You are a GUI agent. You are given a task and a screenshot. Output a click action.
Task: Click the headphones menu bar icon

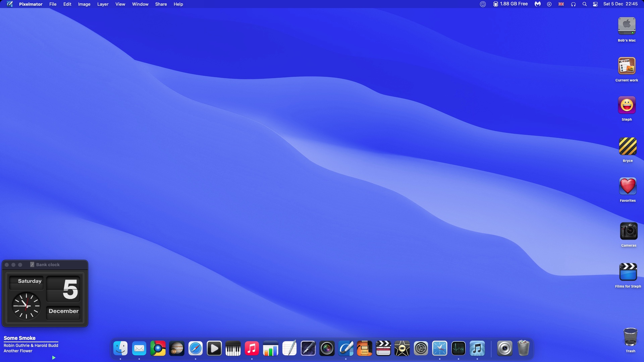pyautogui.click(x=573, y=4)
